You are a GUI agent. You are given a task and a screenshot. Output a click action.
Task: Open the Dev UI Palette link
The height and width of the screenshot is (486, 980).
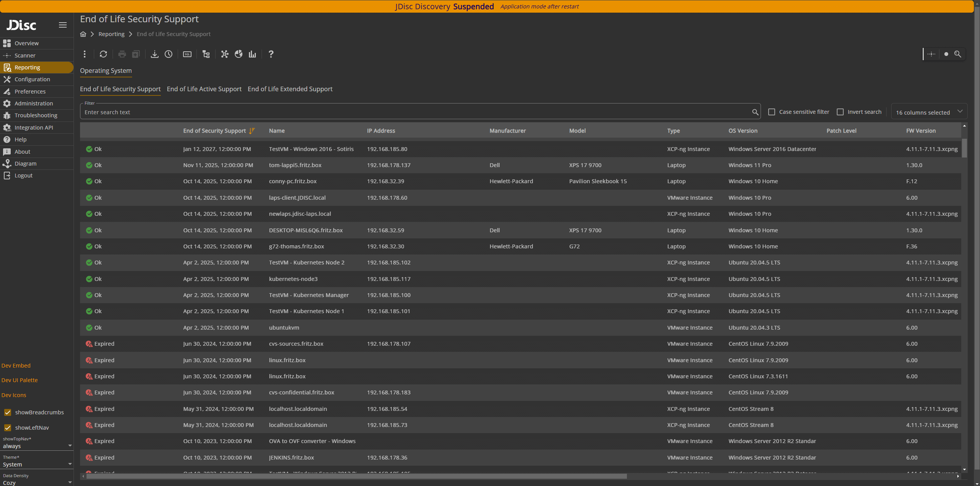coord(20,380)
